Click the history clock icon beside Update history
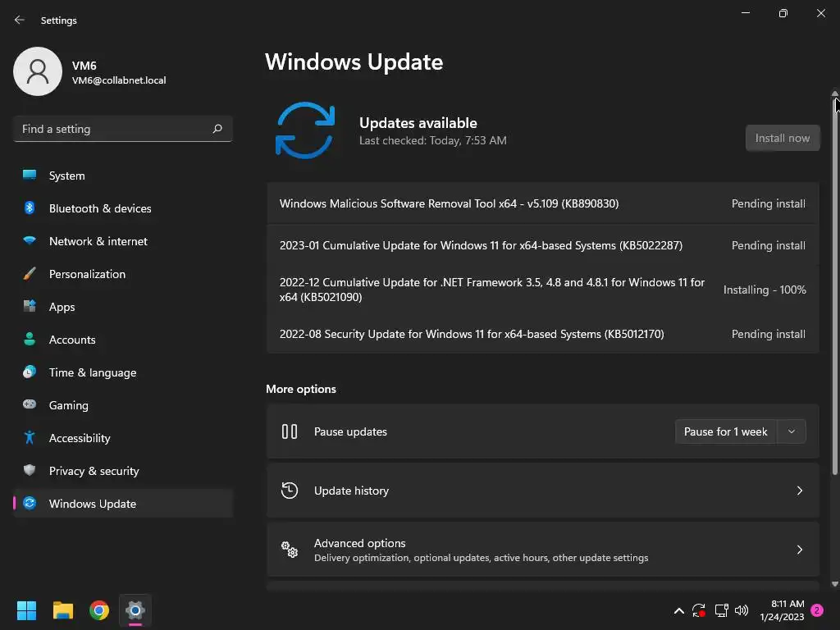 coord(290,491)
